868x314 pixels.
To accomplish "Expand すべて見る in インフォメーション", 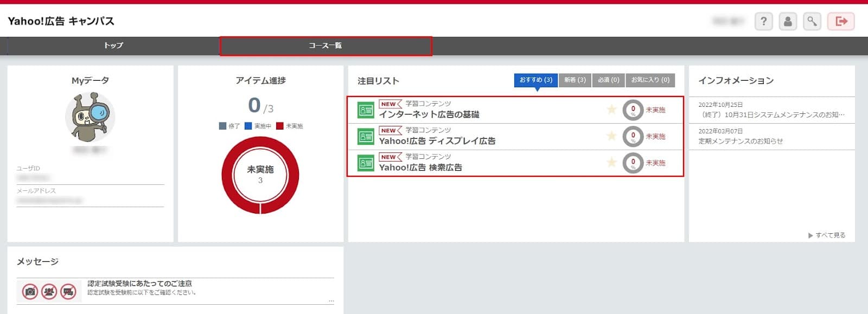I will click(827, 235).
